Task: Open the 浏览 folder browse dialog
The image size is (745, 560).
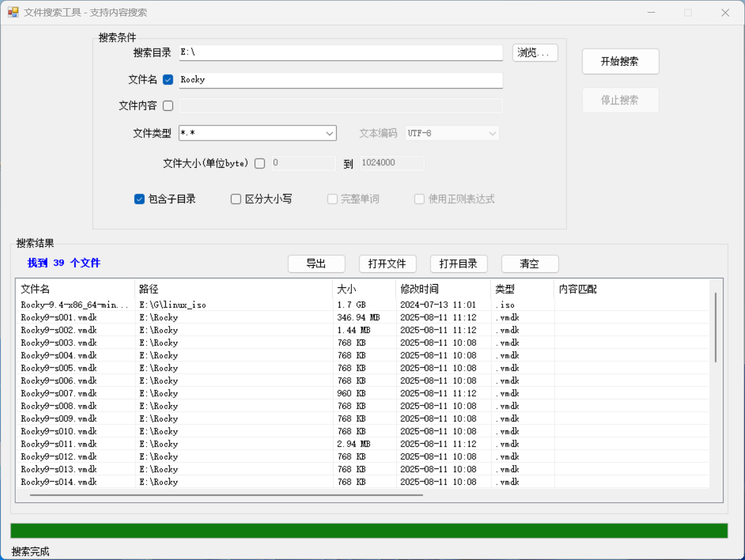Action: click(534, 53)
